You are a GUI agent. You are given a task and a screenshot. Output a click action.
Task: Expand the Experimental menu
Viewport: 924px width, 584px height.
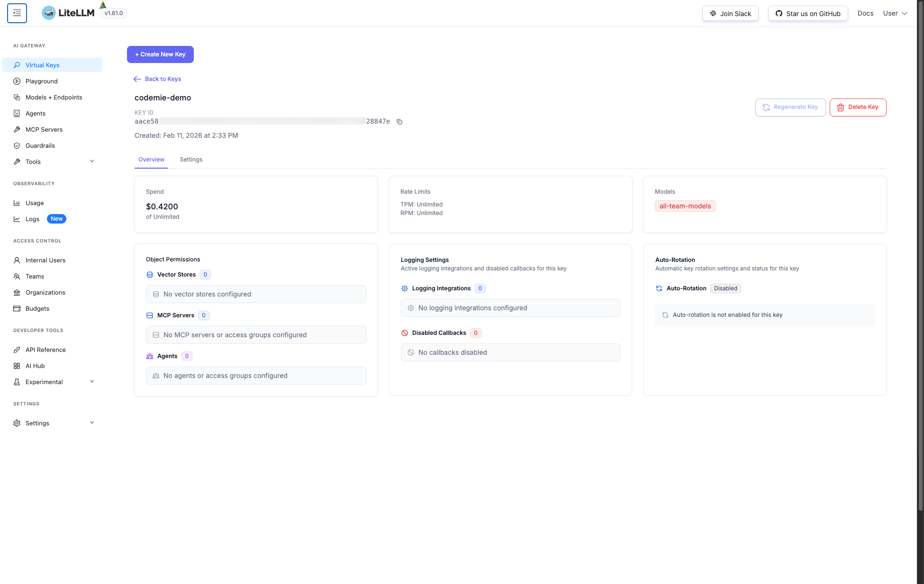coord(44,382)
